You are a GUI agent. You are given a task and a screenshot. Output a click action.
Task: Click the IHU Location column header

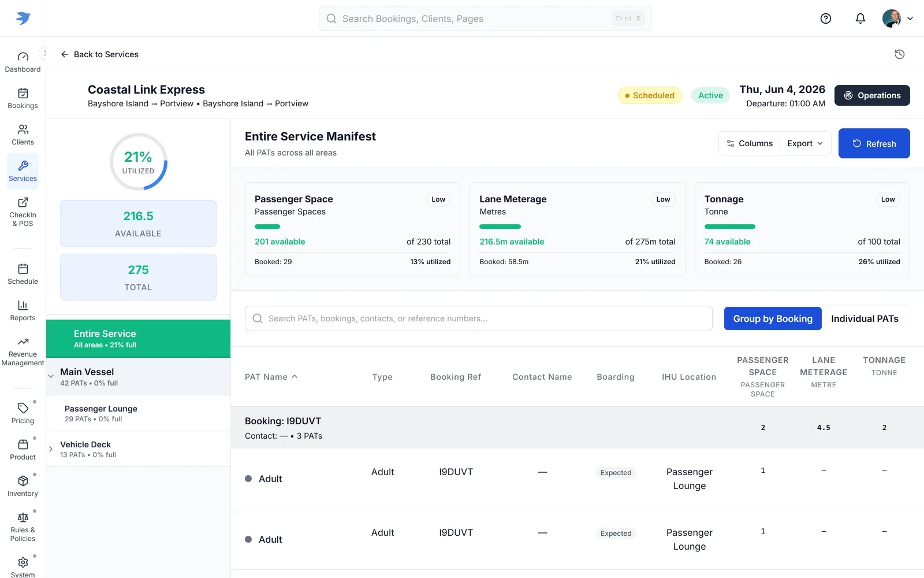point(689,377)
